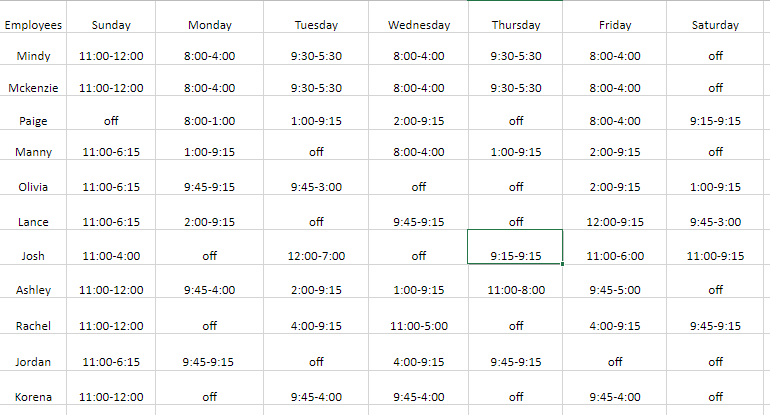Select Josh's Thursday 9:15-9:15 cell

pyautogui.click(x=515, y=247)
